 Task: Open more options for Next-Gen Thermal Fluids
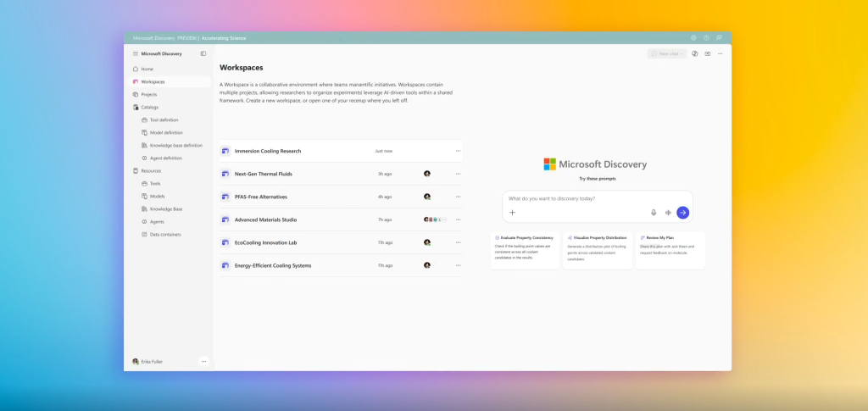tap(459, 174)
